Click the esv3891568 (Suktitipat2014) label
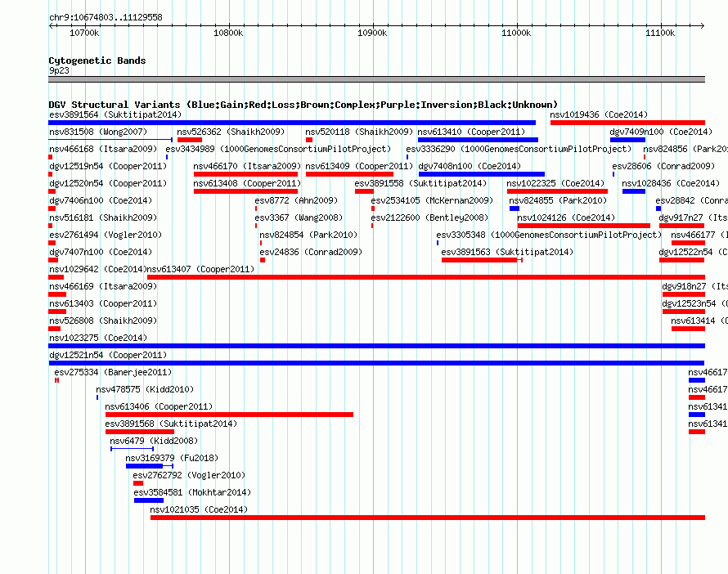 point(171,424)
